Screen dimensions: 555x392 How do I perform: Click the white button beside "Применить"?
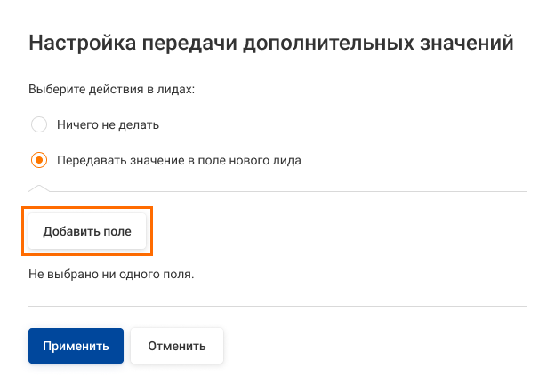pos(177,346)
